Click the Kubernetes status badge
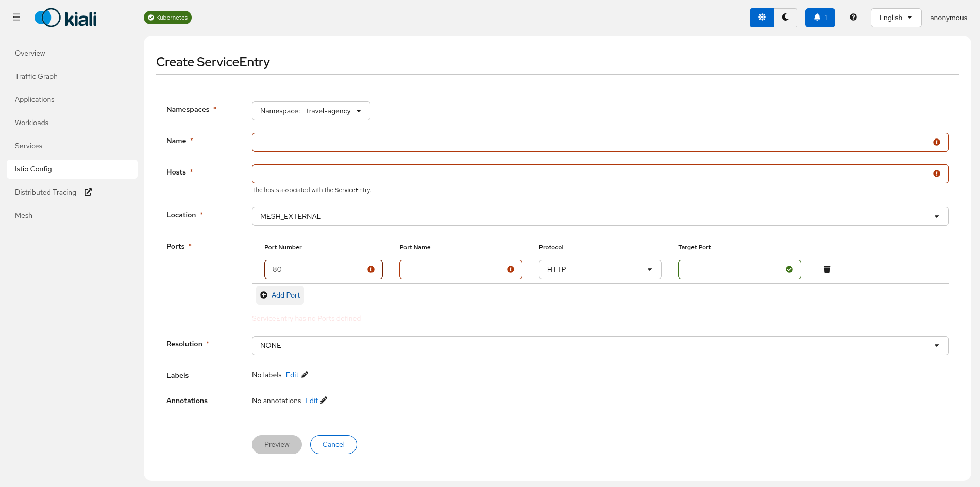980x487 pixels. 167,17
